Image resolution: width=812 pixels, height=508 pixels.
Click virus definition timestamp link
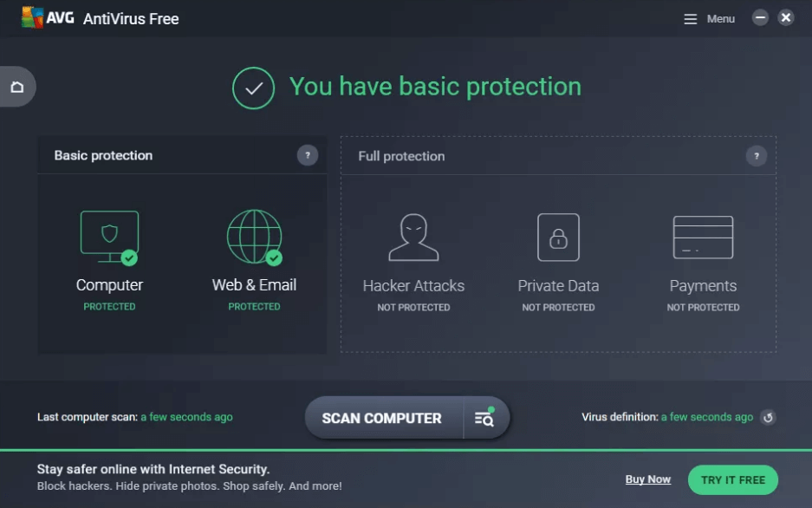(706, 417)
